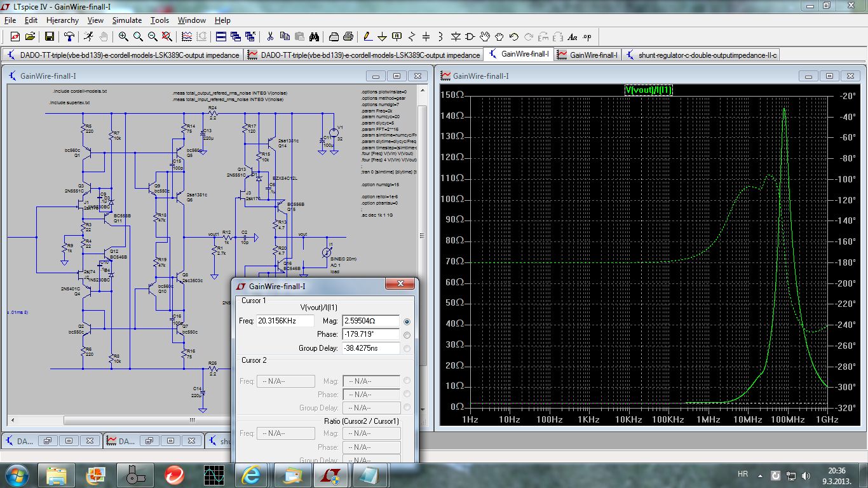Add text with the Aa icon
The width and height of the screenshot is (868, 488).
[x=573, y=37]
